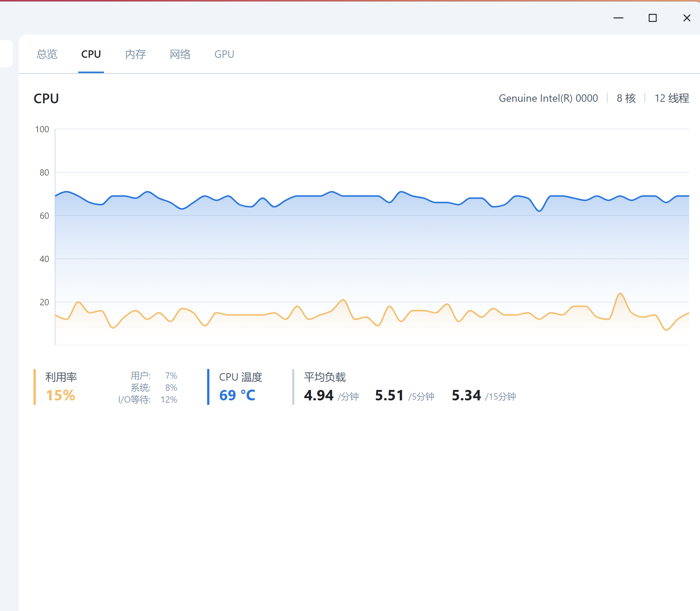Viewport: 700px width, 611px height.
Task: Click the 69 °C temperature reading
Action: [237, 395]
